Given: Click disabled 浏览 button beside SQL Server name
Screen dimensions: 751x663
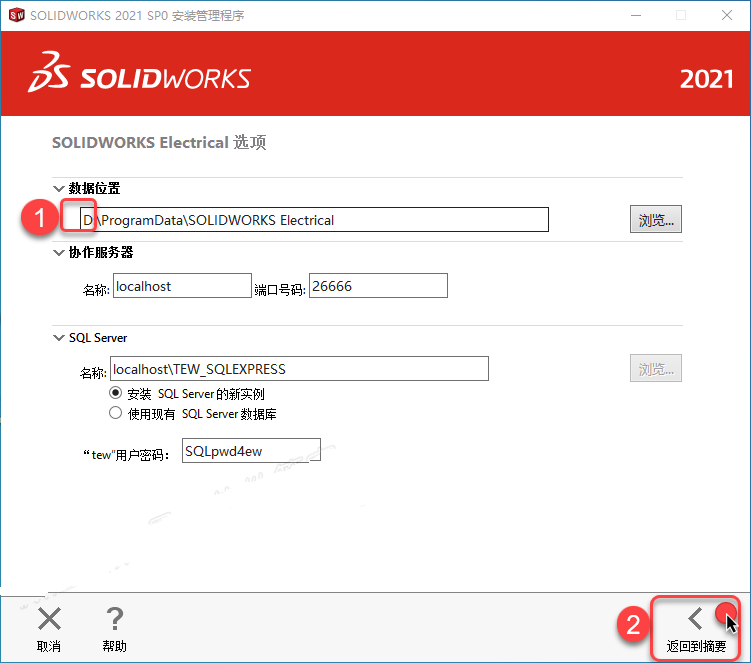Looking at the screenshot, I should [x=656, y=368].
